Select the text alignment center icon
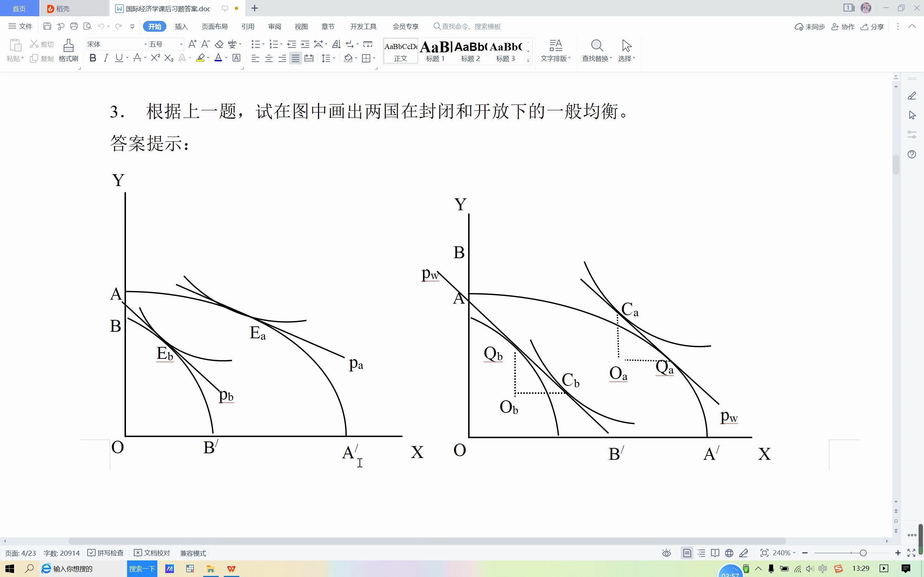Image resolution: width=924 pixels, height=577 pixels. (x=269, y=58)
